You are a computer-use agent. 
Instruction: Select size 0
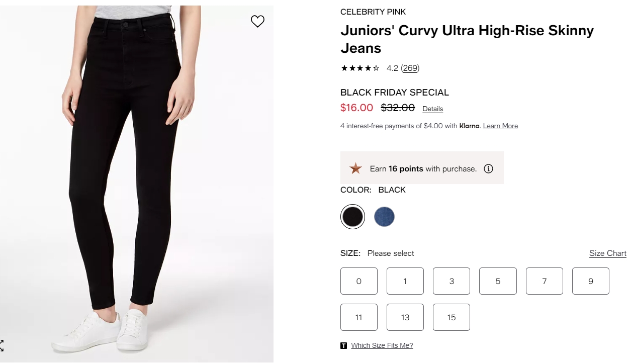pos(359,281)
